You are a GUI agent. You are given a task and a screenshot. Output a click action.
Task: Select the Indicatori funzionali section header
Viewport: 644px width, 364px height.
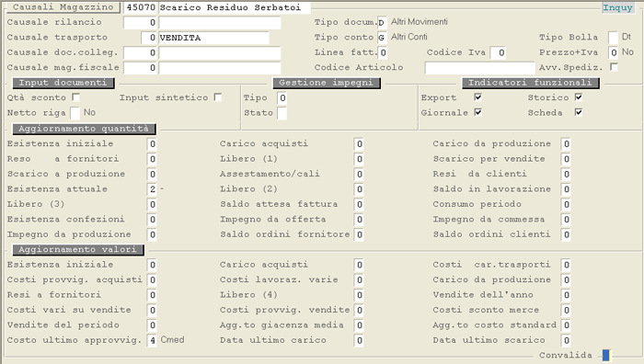point(530,83)
